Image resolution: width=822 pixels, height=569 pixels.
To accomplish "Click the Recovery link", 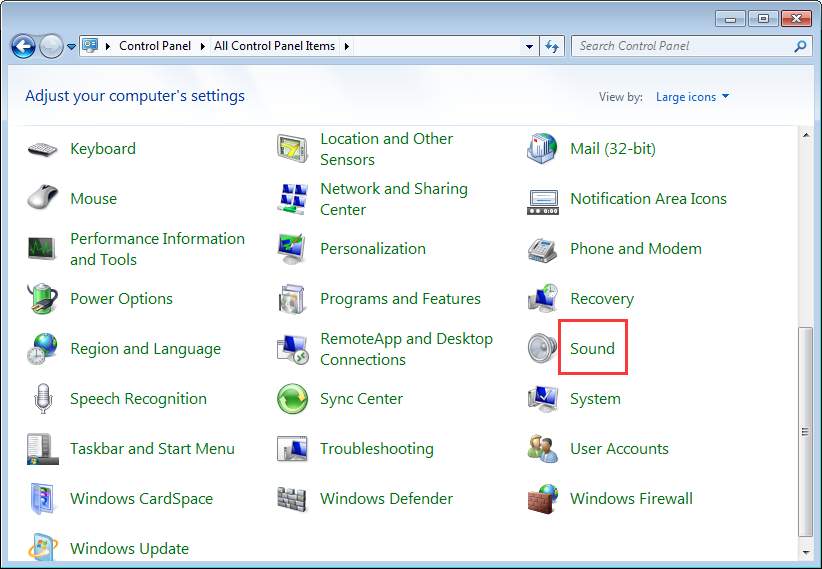I will (602, 299).
